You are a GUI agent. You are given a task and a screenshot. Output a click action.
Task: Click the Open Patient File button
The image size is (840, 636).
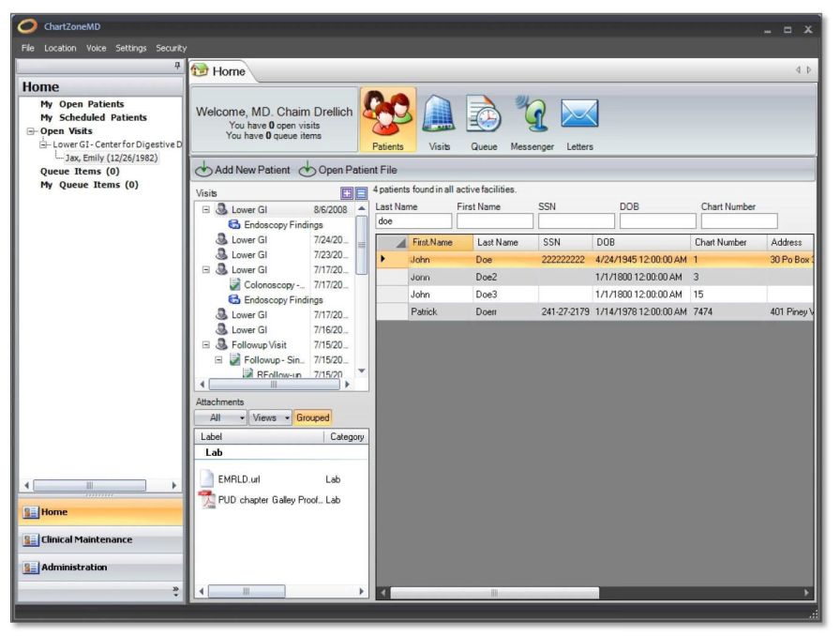tap(348, 170)
